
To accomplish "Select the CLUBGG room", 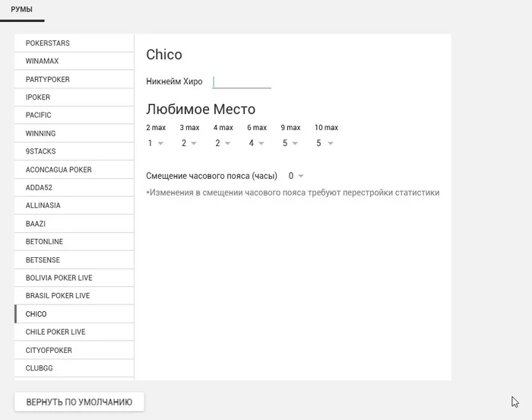I will (x=74, y=368).
